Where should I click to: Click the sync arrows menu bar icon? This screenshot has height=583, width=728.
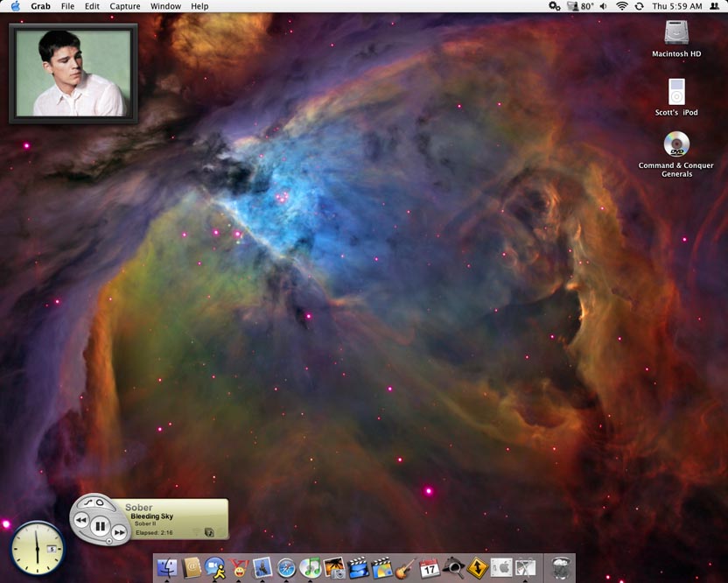tap(640, 6)
